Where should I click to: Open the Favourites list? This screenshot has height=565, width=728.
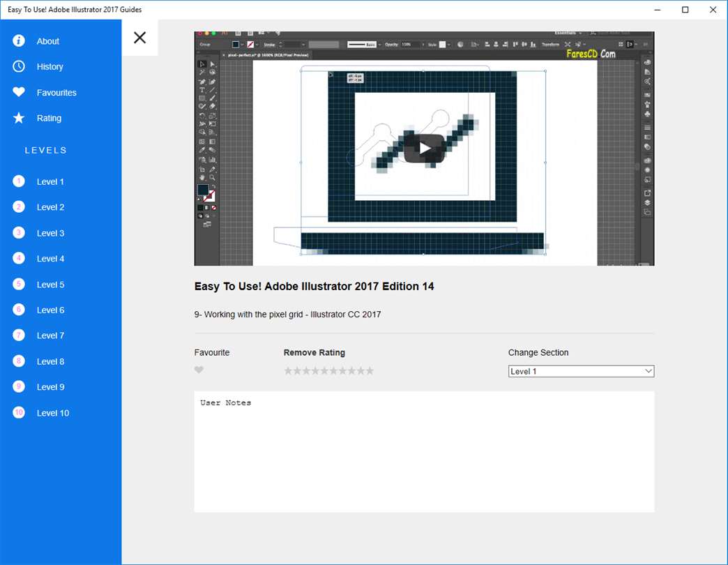(56, 92)
